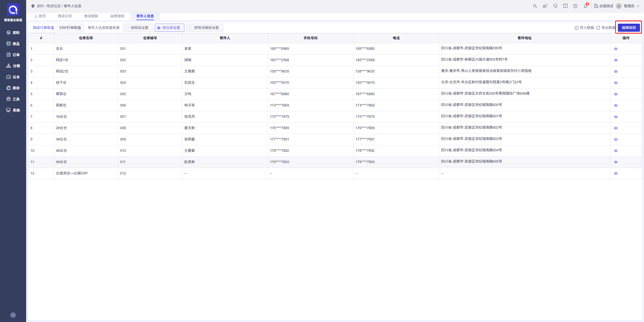The height and width of the screenshot is (322, 644).
Task: Open the 工具 sidebar menu
Action: click(x=13, y=99)
